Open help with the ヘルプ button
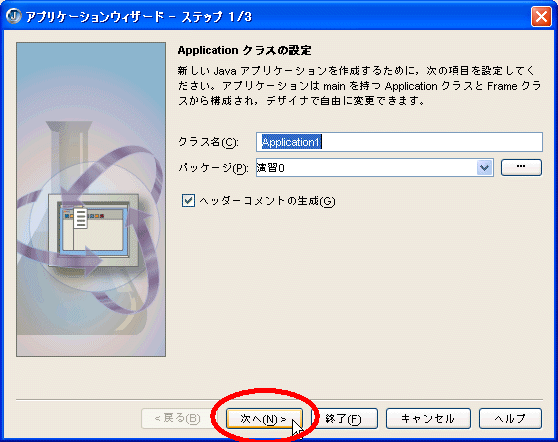 [x=510, y=419]
